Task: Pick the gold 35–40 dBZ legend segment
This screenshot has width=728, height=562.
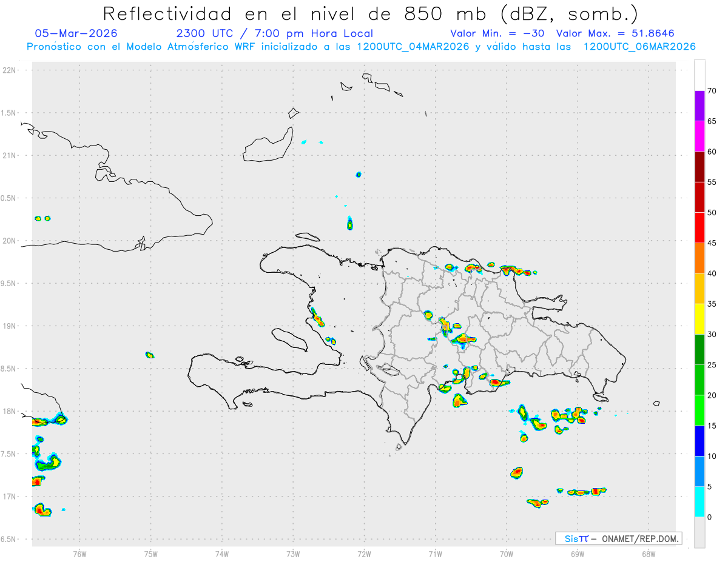Action: (x=699, y=289)
